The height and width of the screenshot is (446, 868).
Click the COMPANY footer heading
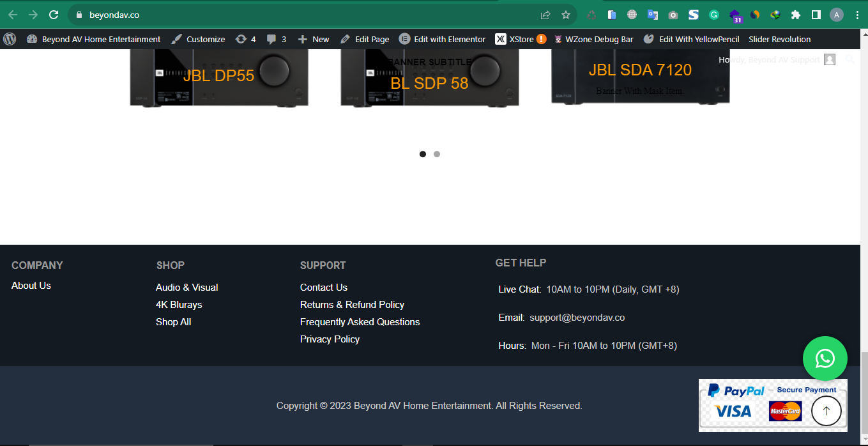coord(37,265)
